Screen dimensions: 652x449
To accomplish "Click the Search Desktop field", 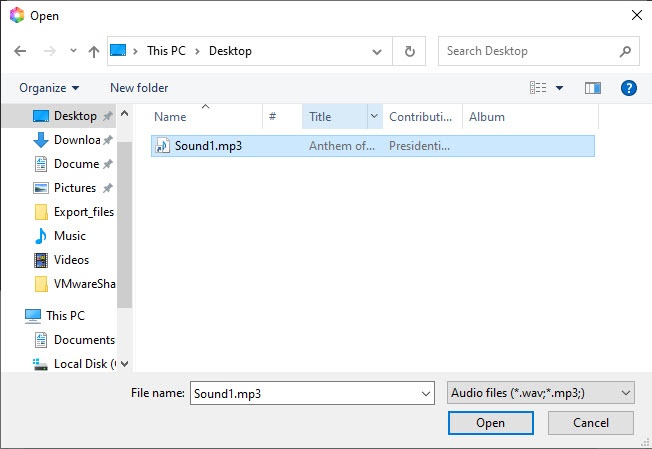I will pos(528,51).
